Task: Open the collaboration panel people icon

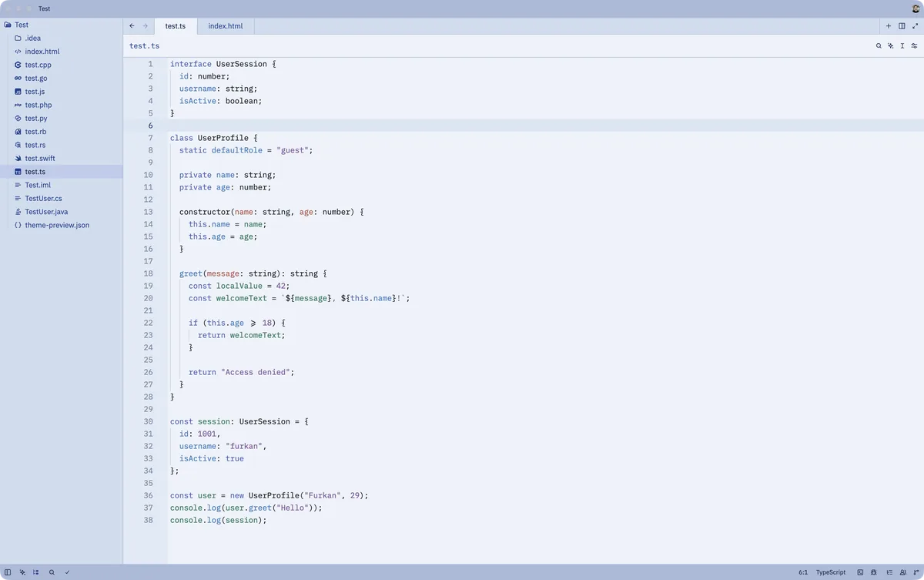Action: pyautogui.click(x=902, y=572)
